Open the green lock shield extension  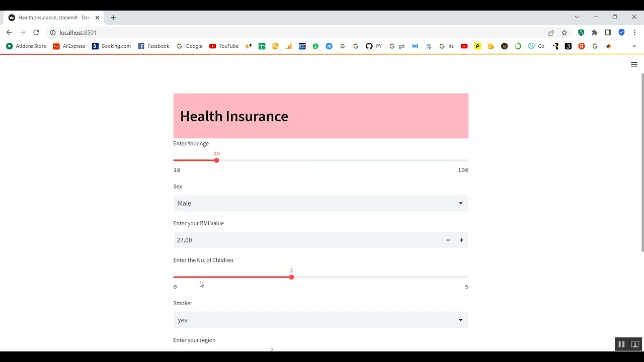[581, 32]
